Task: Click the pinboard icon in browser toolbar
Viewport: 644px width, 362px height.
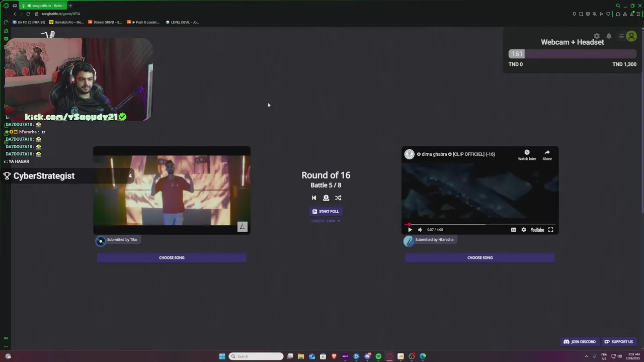Action: [574, 14]
